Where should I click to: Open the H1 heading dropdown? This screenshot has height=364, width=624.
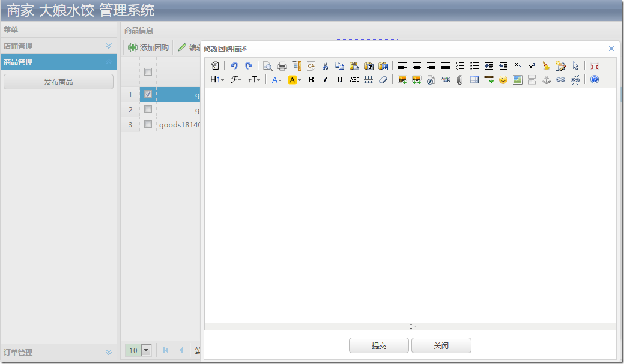217,79
